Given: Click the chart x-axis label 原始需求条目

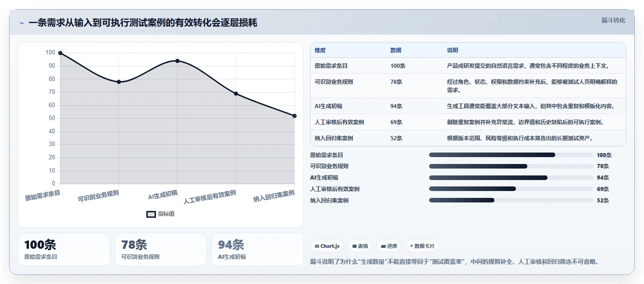Looking at the screenshot, I should pyautogui.click(x=43, y=196).
